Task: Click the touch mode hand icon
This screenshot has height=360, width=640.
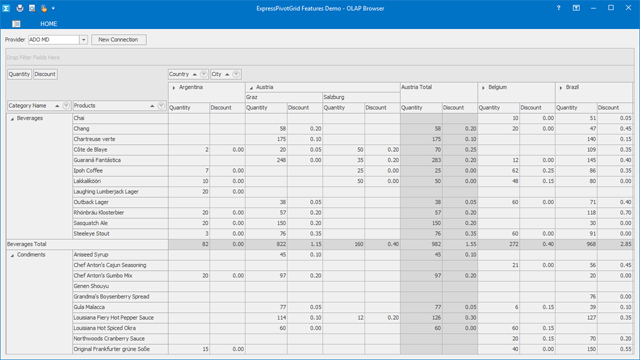Action: (x=44, y=8)
